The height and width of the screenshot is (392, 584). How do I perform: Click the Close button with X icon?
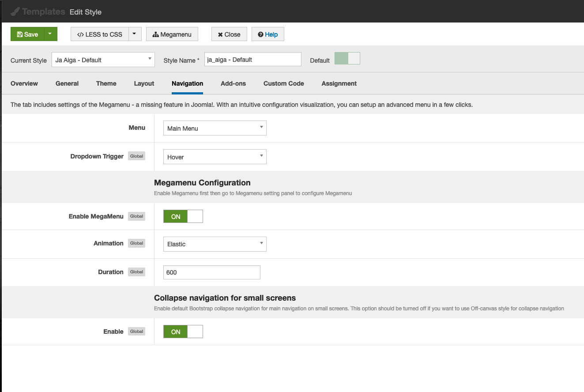(x=229, y=34)
